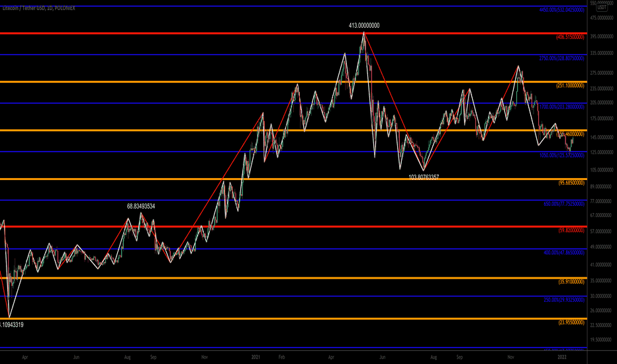The height and width of the screenshot is (364, 617).
Task: Click 335.00000000 on the price axis
Action: tap(602, 53)
